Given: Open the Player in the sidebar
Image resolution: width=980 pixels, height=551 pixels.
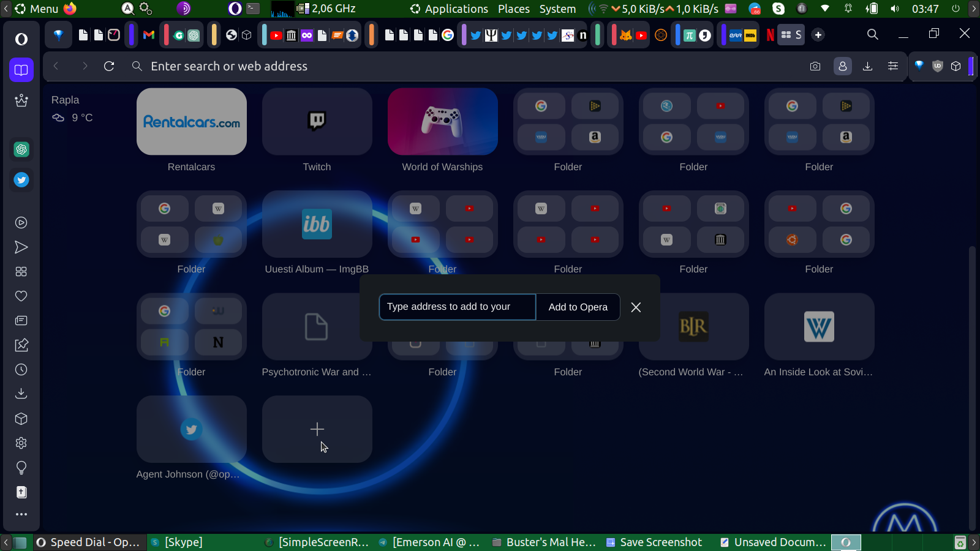Looking at the screenshot, I should (21, 223).
